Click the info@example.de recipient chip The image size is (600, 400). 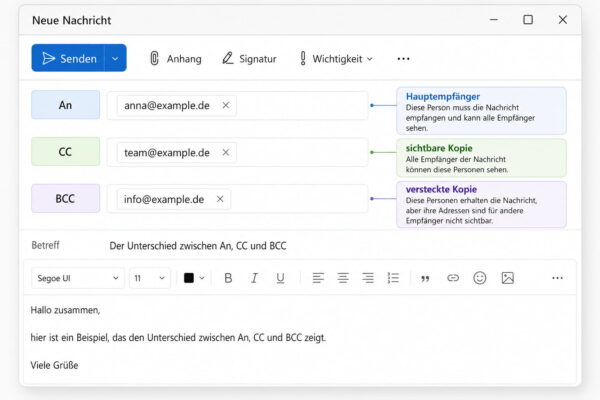click(x=174, y=199)
